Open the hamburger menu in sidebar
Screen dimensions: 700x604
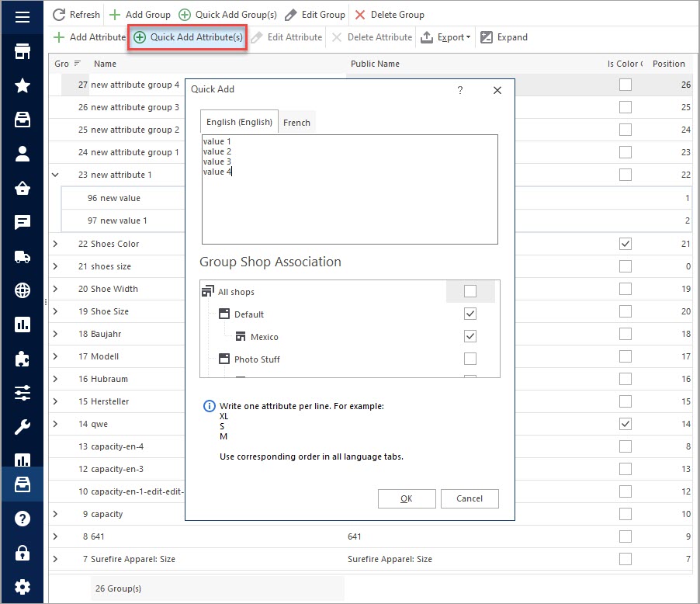pos(23,17)
